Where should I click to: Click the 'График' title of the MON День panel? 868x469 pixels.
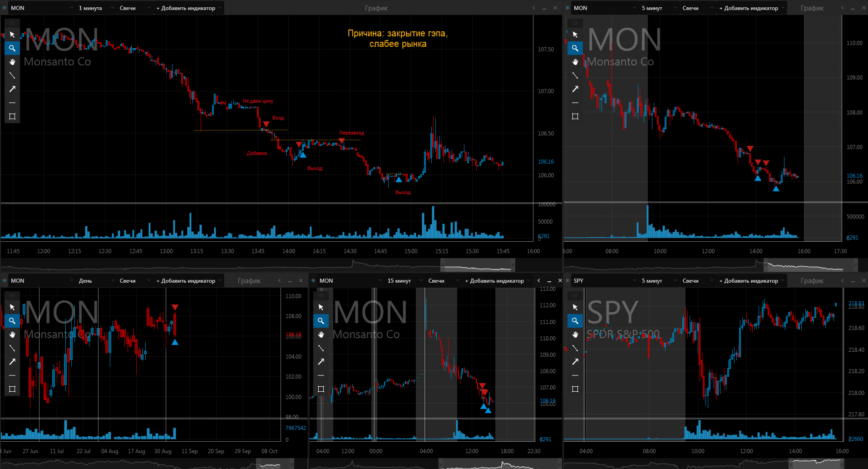[249, 281]
